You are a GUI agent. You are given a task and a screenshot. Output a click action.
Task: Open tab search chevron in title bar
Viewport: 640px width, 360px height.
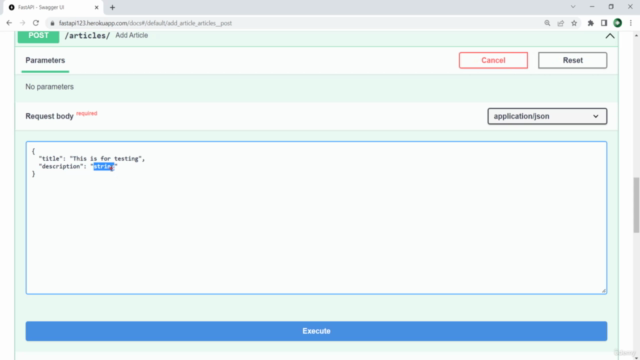click(x=573, y=7)
